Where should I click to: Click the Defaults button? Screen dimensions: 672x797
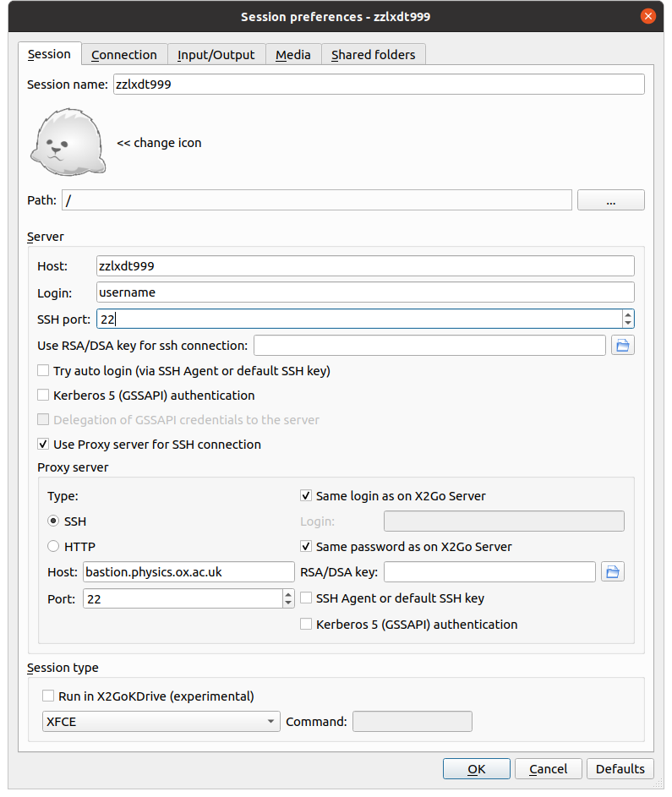620,768
